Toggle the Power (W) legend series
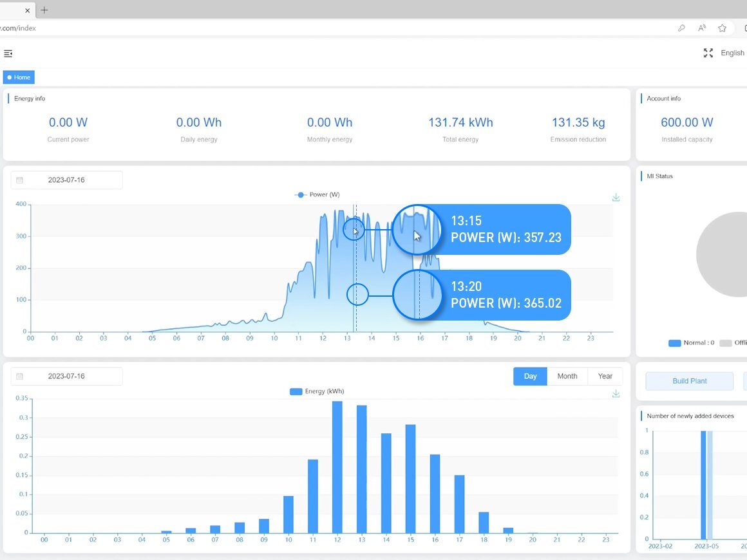 (x=317, y=194)
